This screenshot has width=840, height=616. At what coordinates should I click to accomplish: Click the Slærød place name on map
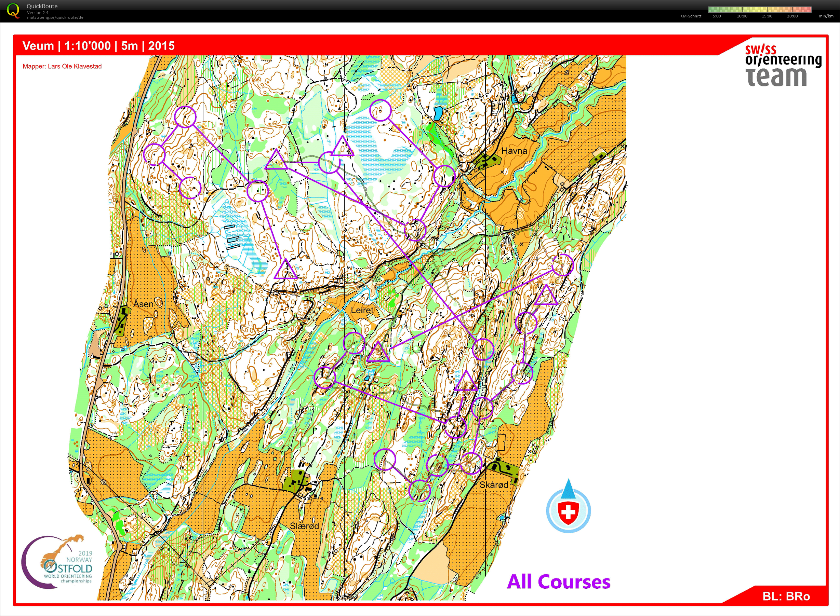point(304,526)
